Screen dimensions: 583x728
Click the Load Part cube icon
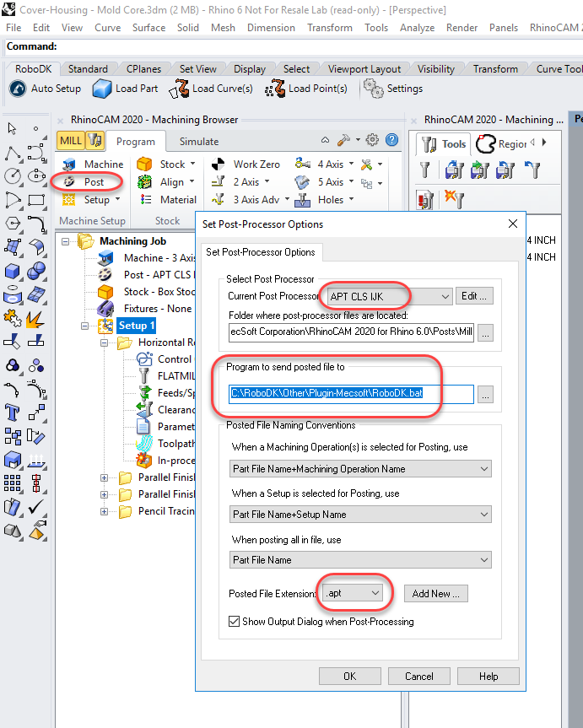click(102, 89)
